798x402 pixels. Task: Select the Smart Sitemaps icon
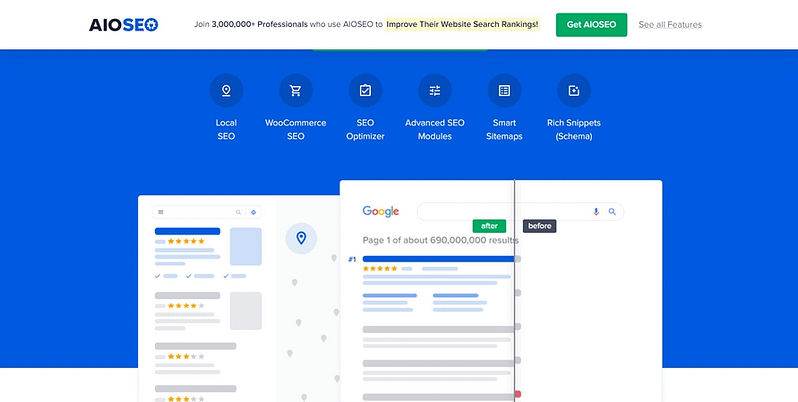[504, 91]
